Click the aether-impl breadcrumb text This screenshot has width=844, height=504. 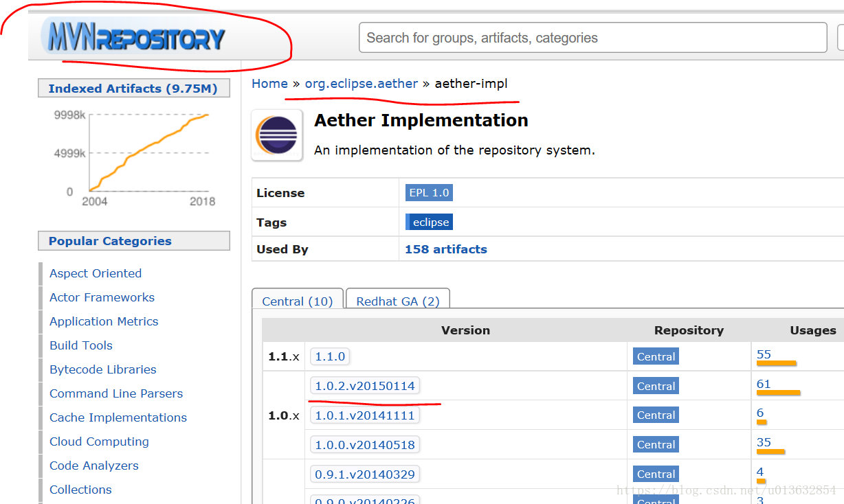click(471, 84)
